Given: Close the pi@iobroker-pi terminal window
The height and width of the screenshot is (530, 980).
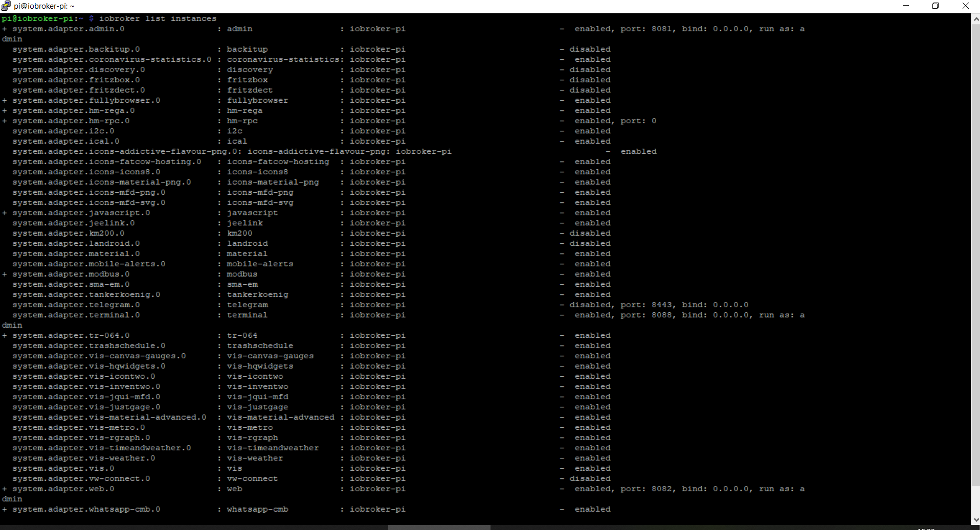Looking at the screenshot, I should coord(965,6).
